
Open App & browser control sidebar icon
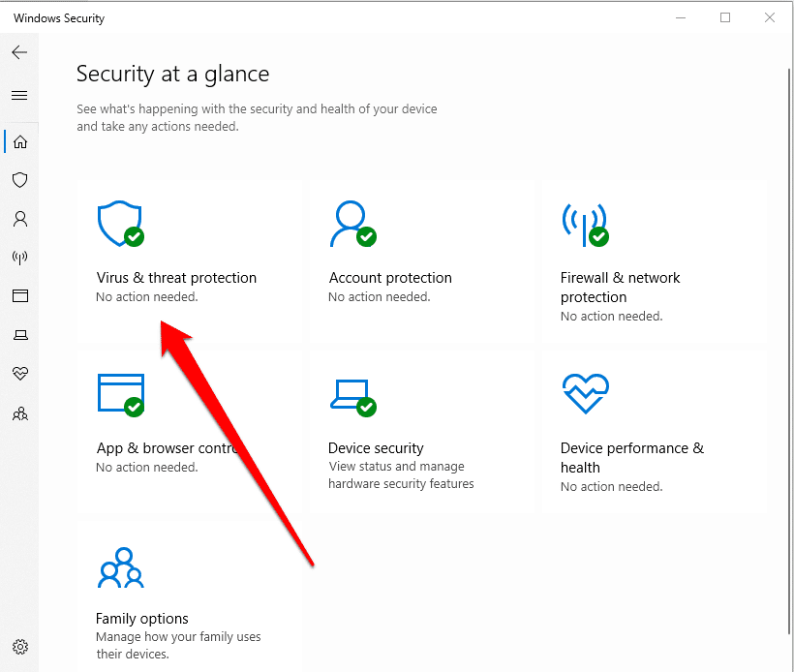tap(19, 296)
